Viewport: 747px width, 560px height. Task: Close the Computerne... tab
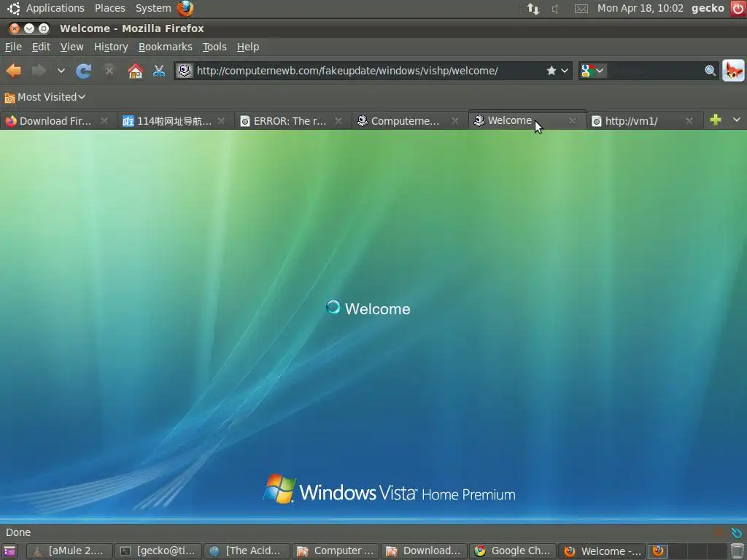tap(455, 121)
